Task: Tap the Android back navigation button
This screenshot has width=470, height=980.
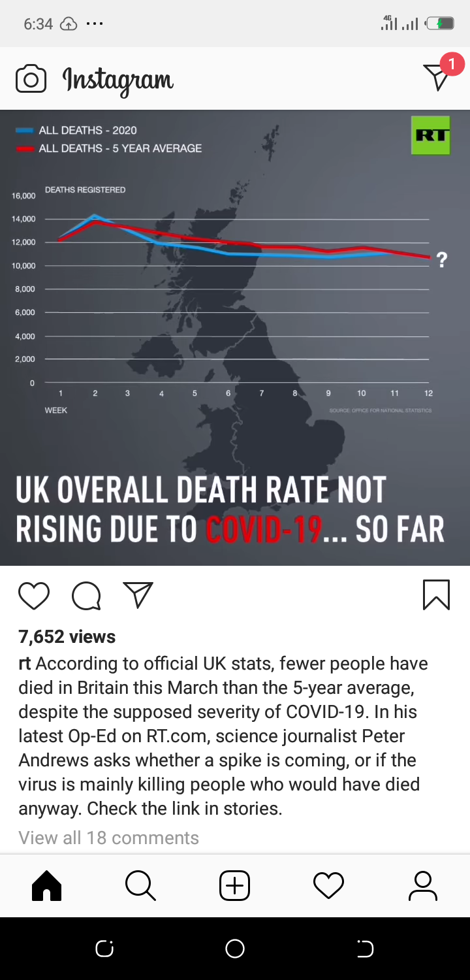Action: click(x=366, y=949)
